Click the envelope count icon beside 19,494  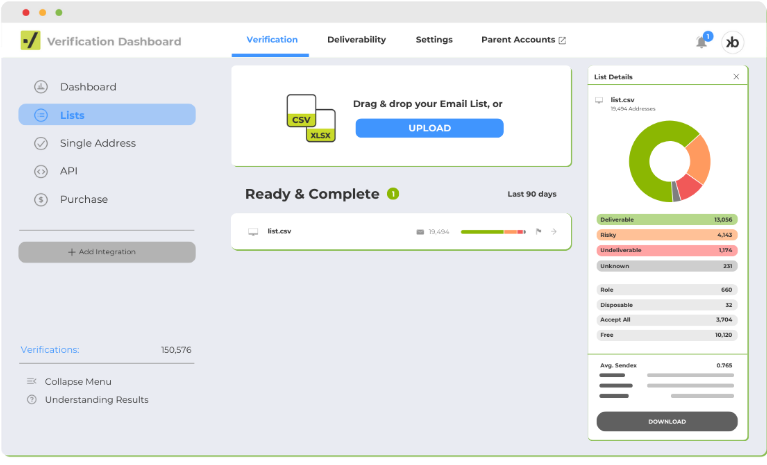(x=420, y=232)
